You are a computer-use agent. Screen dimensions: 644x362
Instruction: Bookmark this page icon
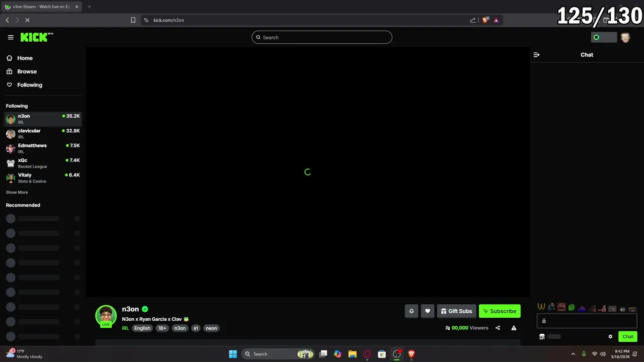coord(133,20)
